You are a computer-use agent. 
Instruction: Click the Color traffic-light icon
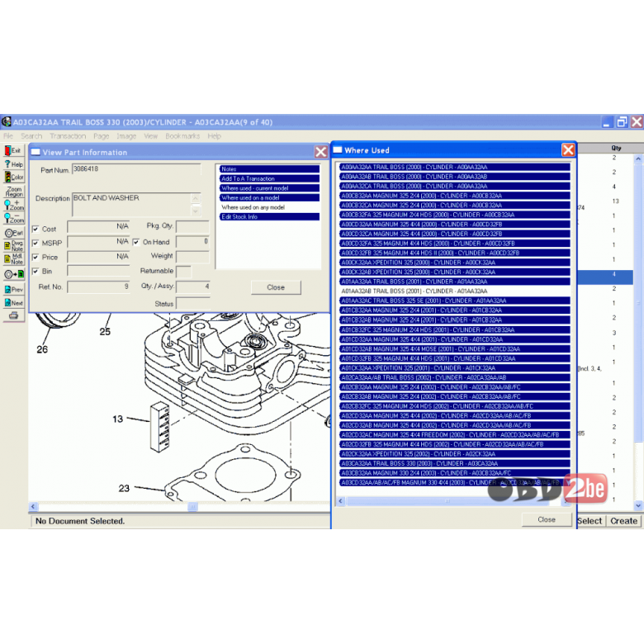pos(13,177)
